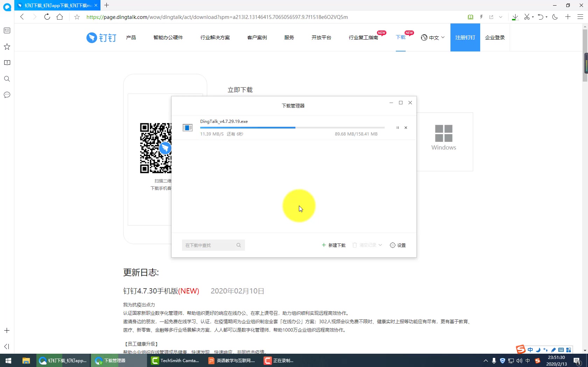The image size is (588, 367).
Task: Click the plus icon in browser toolbar
Action: pos(568,17)
